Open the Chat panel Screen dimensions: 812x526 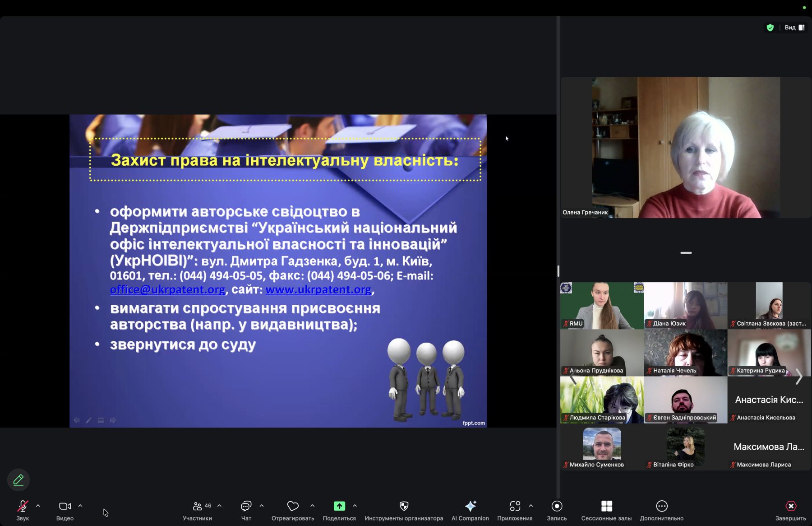pyautogui.click(x=246, y=506)
